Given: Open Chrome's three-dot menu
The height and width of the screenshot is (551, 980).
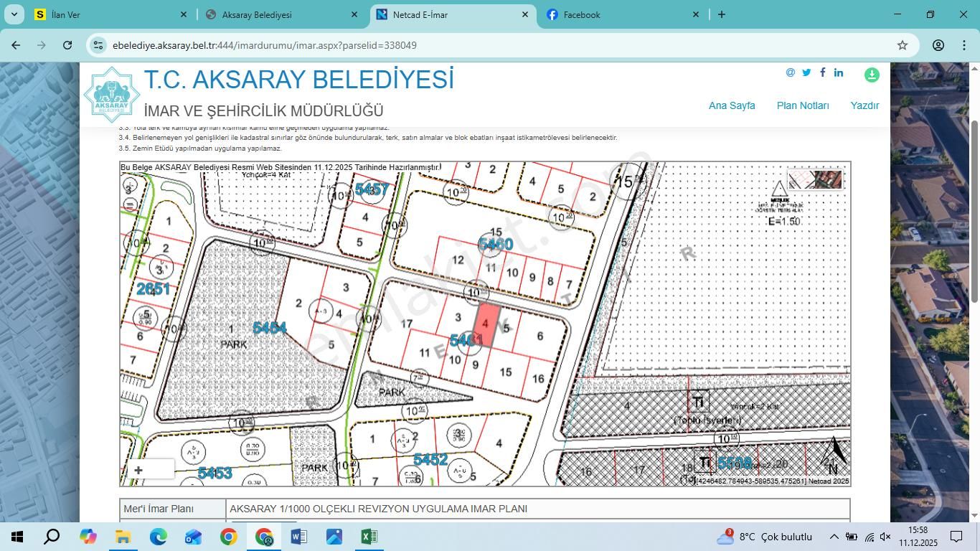Looking at the screenshot, I should click(963, 45).
